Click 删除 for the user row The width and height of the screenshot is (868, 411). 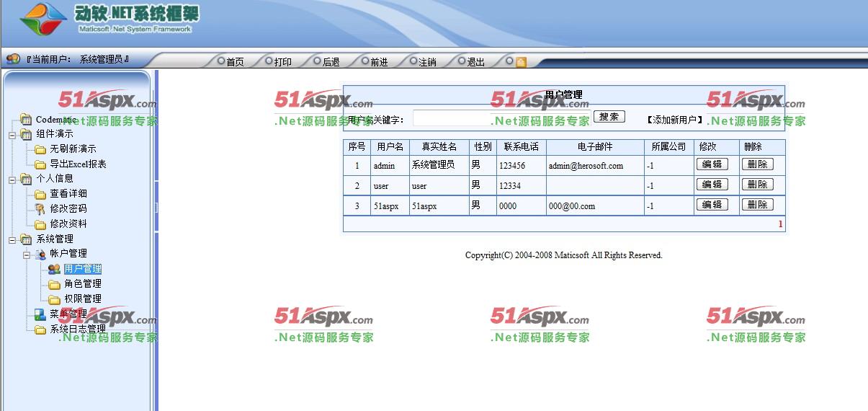click(758, 185)
